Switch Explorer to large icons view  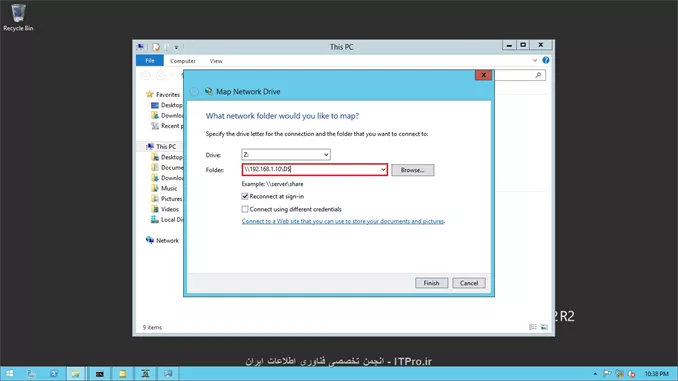coord(544,327)
